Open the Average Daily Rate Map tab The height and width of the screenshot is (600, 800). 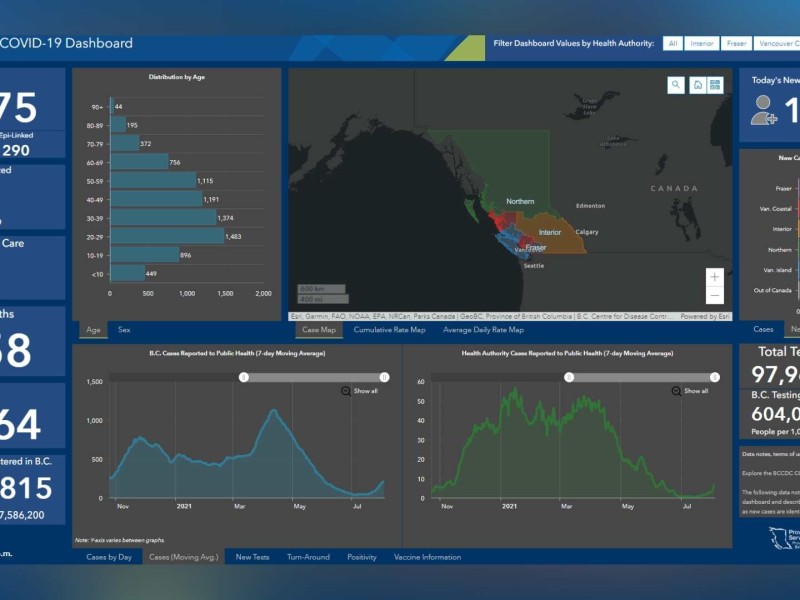click(x=483, y=329)
